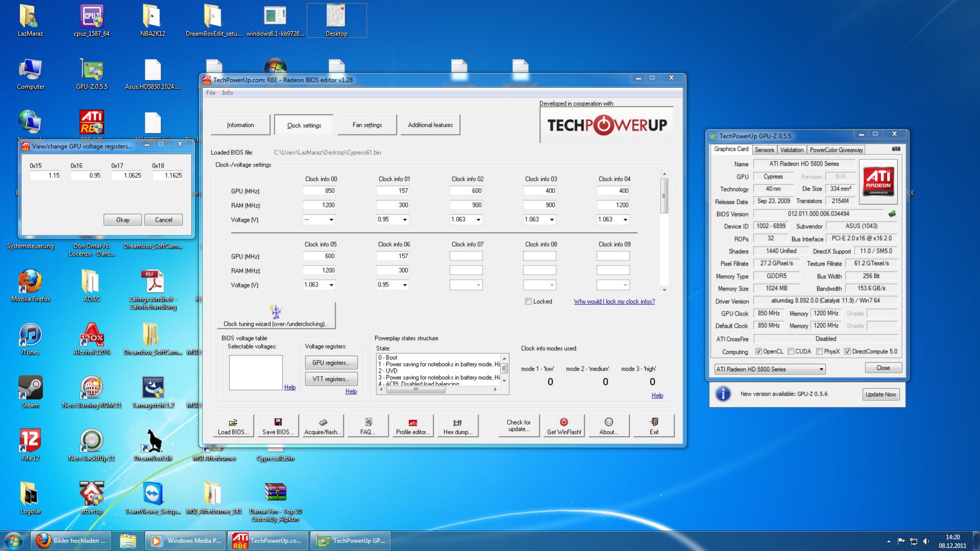Open 'Why would I lock my clock infos?' link
980x551 pixels.
point(614,301)
